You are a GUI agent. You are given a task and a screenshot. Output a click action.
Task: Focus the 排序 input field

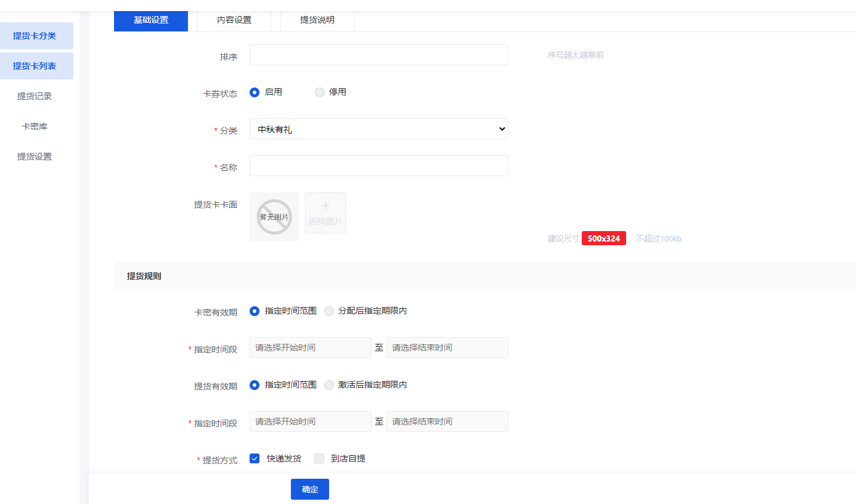click(x=378, y=55)
